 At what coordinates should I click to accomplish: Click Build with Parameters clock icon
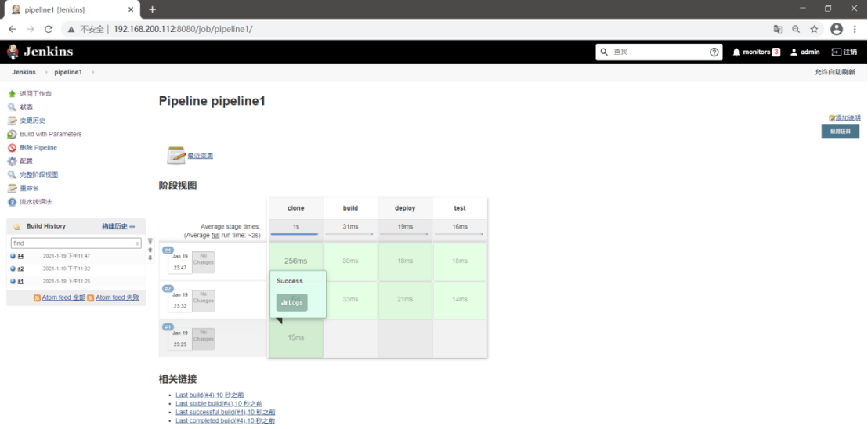tap(12, 135)
